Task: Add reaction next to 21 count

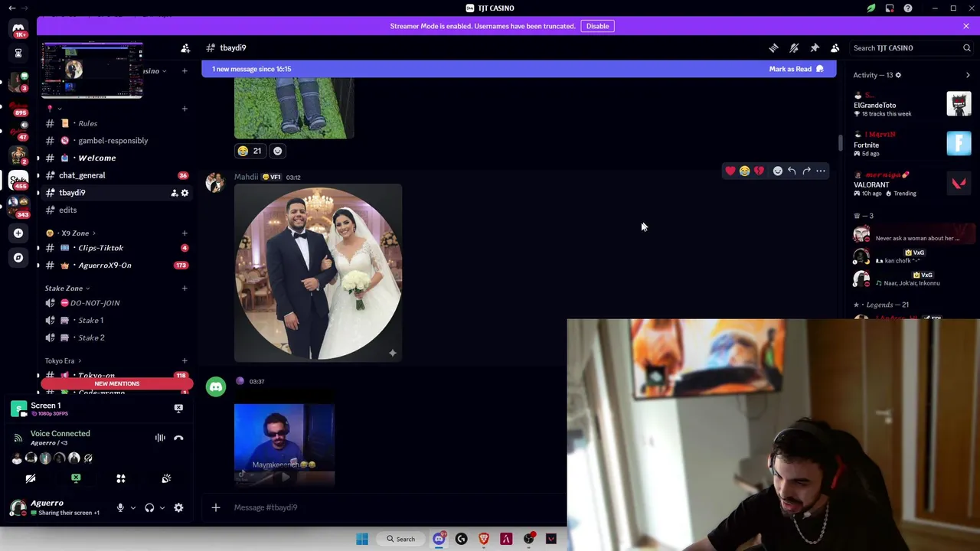Action: pos(277,151)
